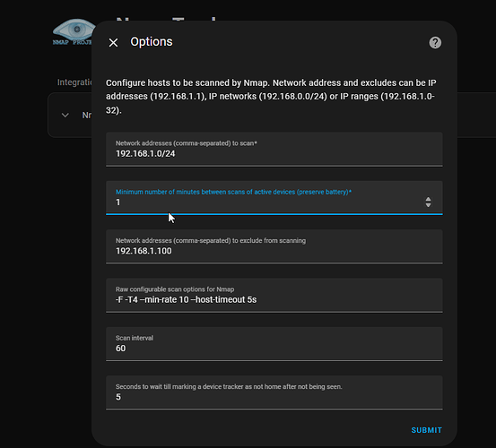
Task: Select the minimum minutes between scans field
Action: tap(274, 198)
